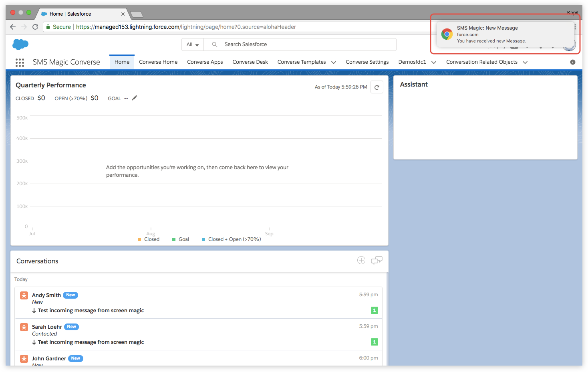Expand the Converse Templates menu chevron
This screenshot has width=588, height=372.
[x=334, y=62]
